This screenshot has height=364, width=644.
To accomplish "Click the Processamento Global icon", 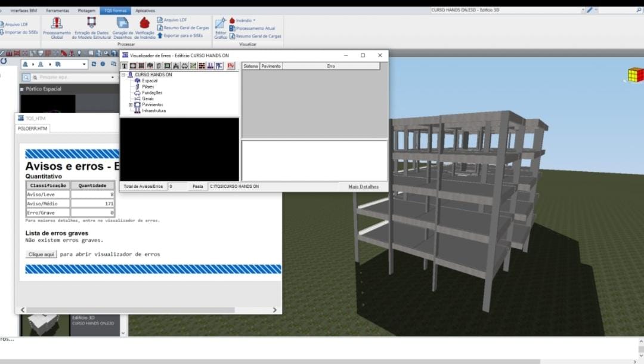I will pyautogui.click(x=57, y=23).
